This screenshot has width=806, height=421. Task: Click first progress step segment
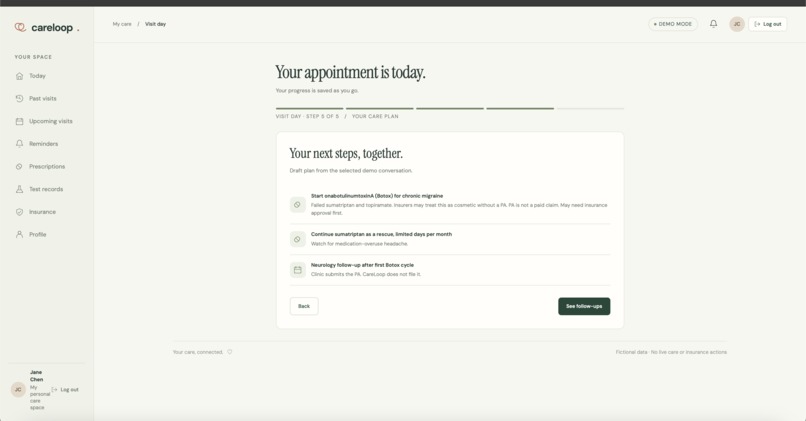pos(309,108)
